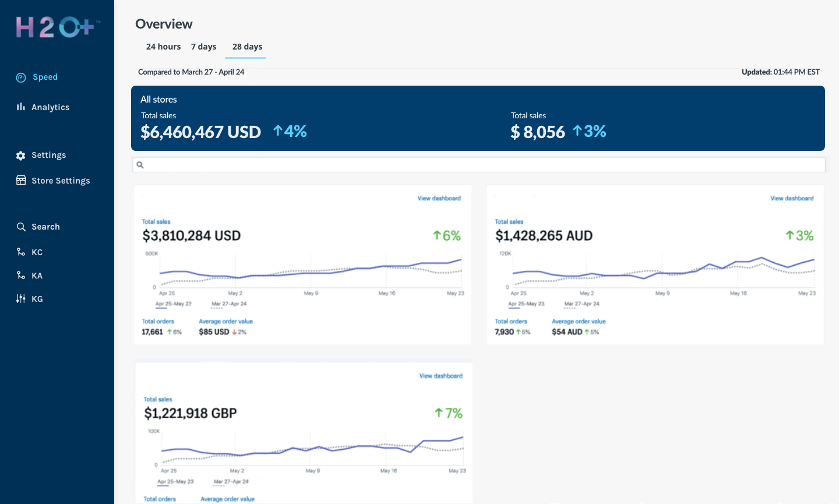Image resolution: width=839 pixels, height=504 pixels.
Task: Click the Store Settings storefront icon
Action: [x=20, y=180]
